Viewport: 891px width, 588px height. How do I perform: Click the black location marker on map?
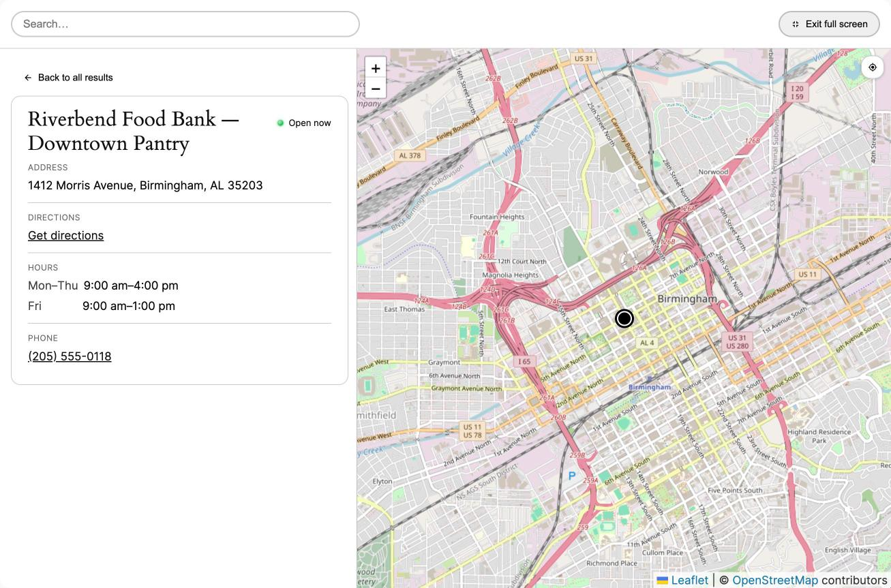624,318
